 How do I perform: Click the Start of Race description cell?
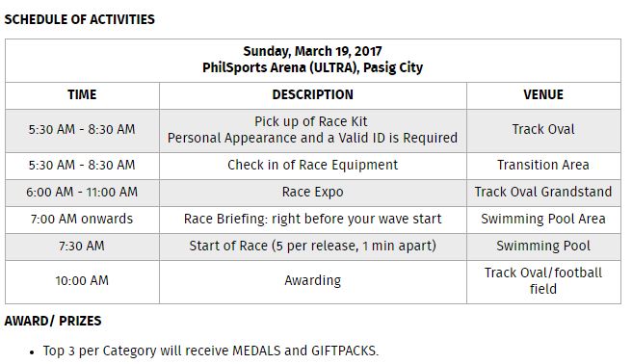313,246
